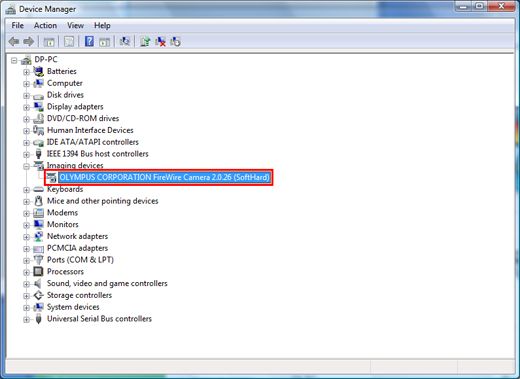Expand the Computer node

coord(26,84)
